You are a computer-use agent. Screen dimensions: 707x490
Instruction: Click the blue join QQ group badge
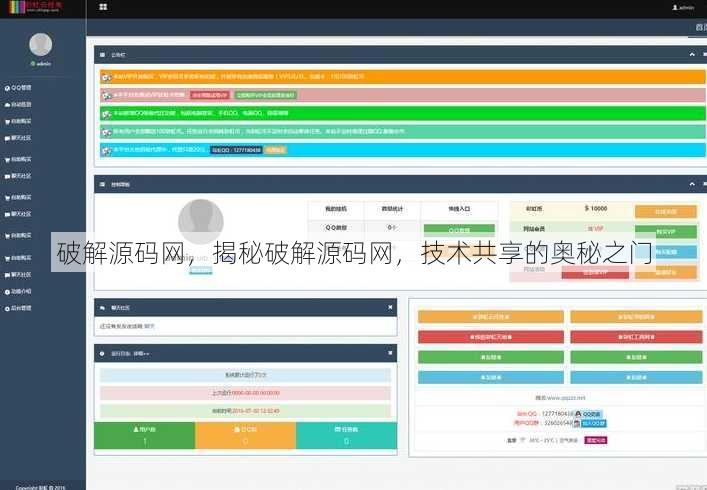tap(594, 423)
